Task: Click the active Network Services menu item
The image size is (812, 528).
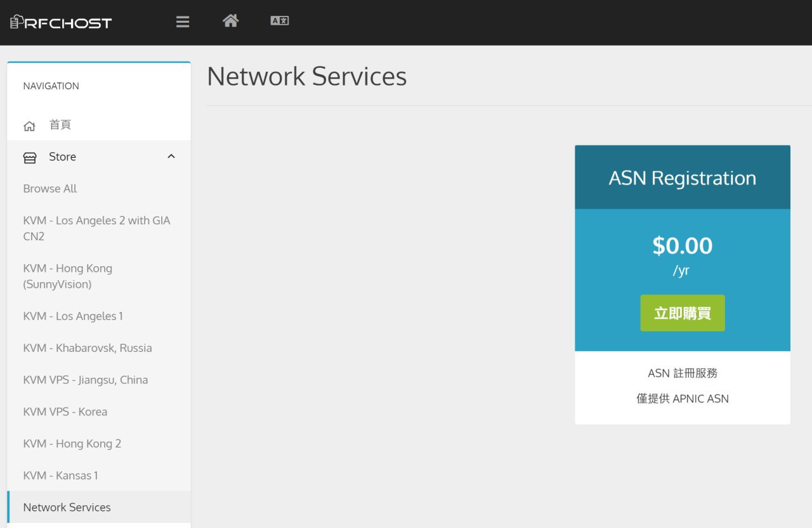Action: (67, 507)
